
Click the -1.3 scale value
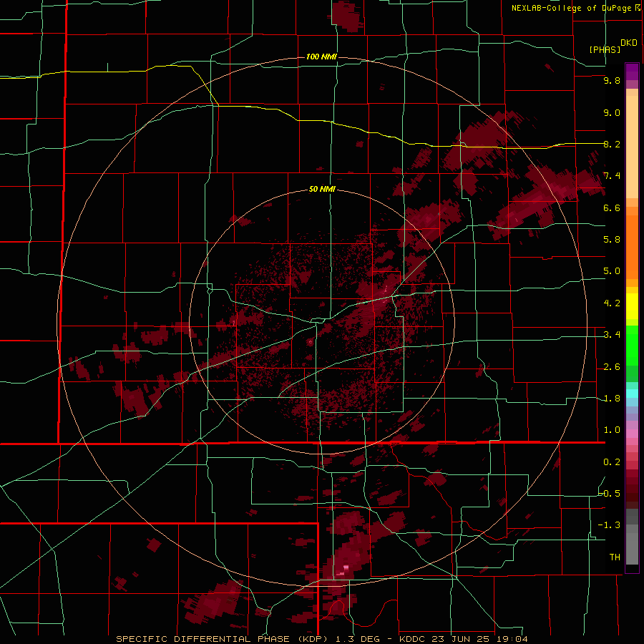tap(609, 525)
